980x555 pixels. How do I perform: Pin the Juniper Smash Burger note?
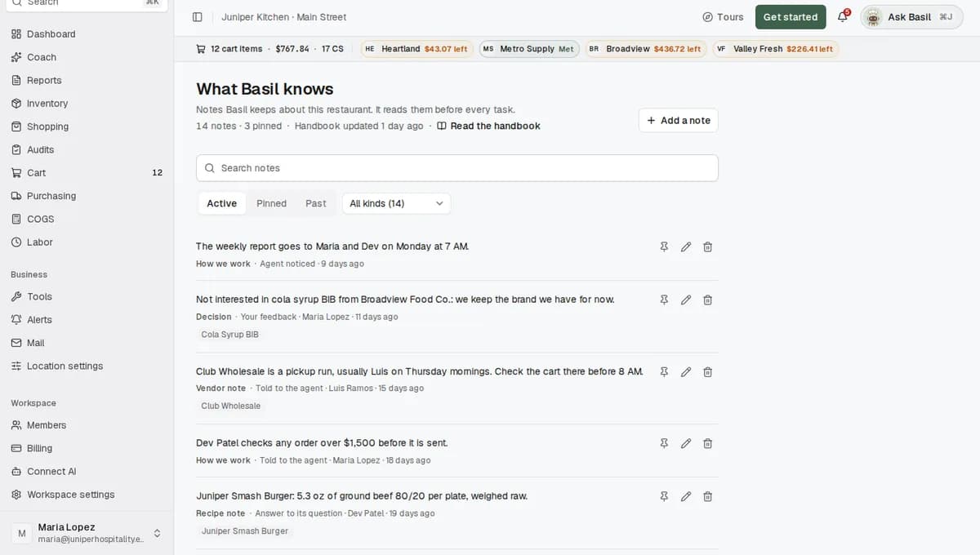pyautogui.click(x=664, y=496)
